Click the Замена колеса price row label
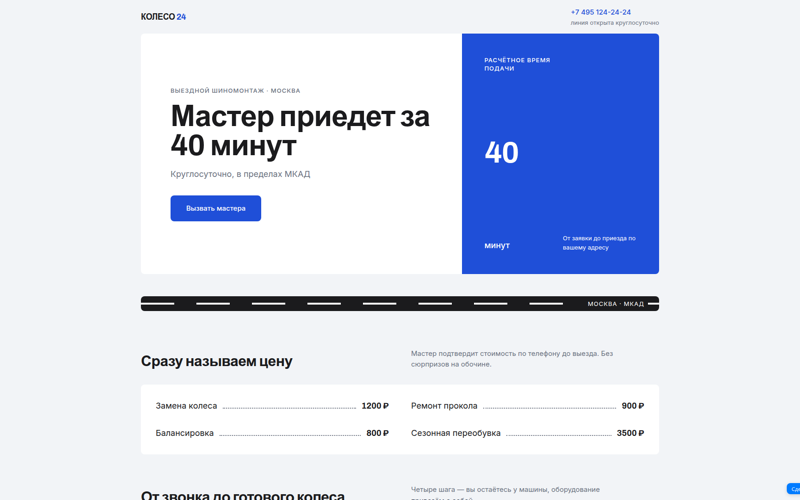 pyautogui.click(x=186, y=406)
